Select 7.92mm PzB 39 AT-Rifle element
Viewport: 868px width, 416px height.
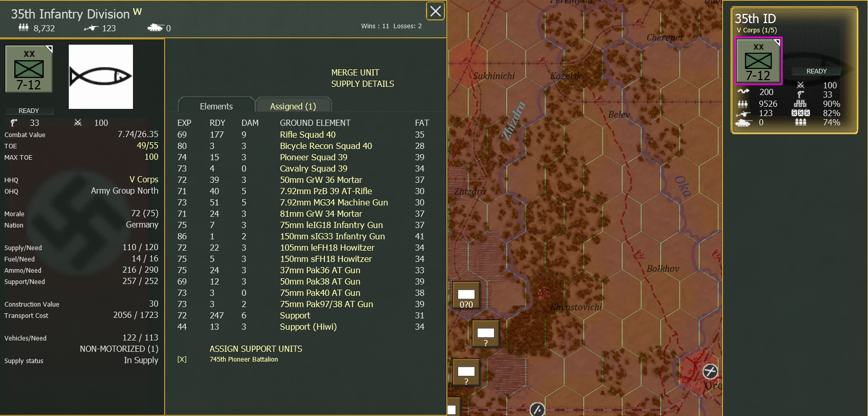(326, 191)
